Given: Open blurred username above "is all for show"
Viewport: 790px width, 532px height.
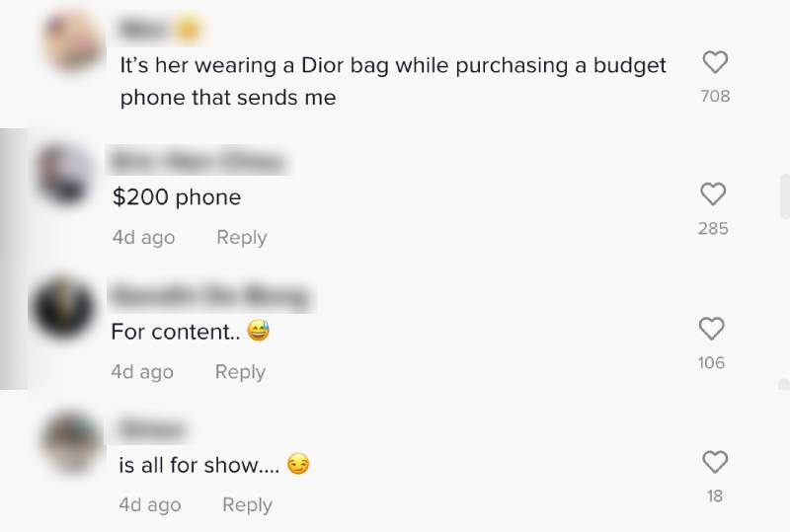Looking at the screenshot, I should point(151,429).
